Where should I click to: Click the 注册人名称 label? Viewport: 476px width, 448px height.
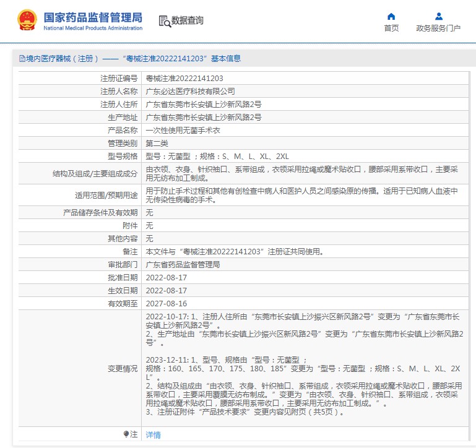(119, 92)
